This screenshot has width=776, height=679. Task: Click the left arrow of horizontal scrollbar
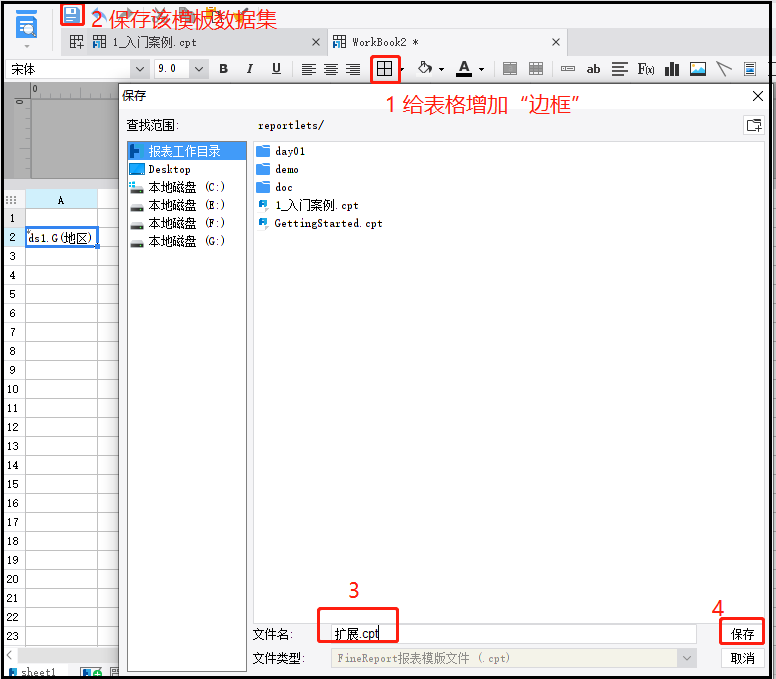point(9,655)
